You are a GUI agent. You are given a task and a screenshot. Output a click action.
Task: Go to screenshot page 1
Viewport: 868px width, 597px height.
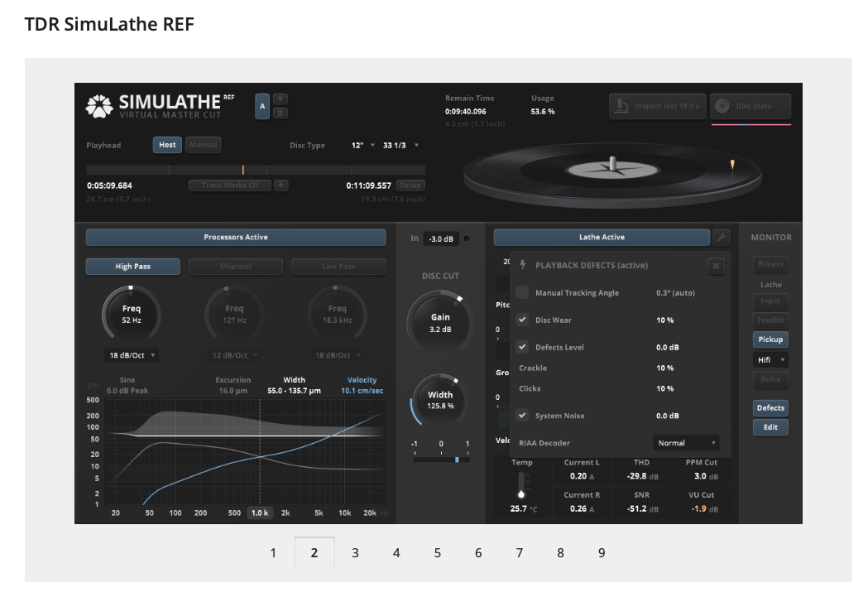(x=273, y=552)
